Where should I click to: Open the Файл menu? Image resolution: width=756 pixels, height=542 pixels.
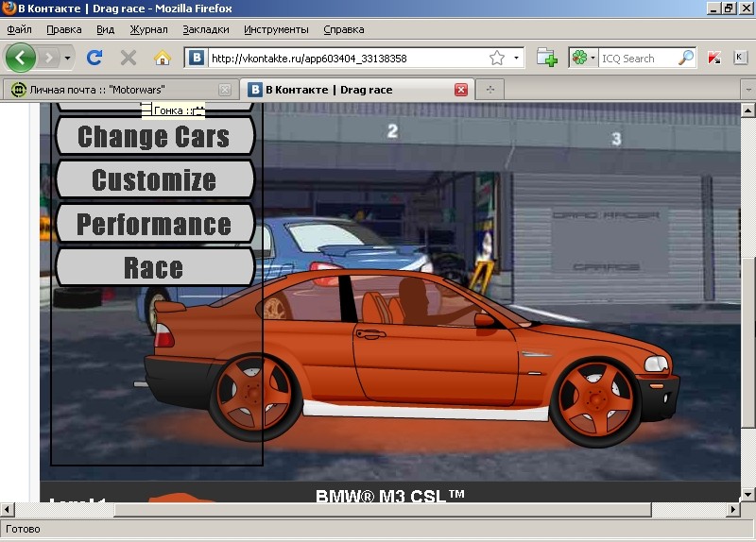pos(19,29)
